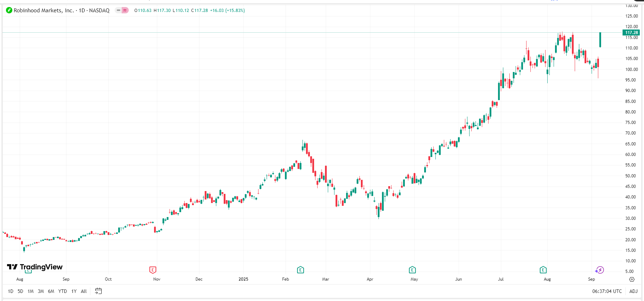Open the earnings marker before August 2025
The image size is (644, 301).
[x=543, y=270]
